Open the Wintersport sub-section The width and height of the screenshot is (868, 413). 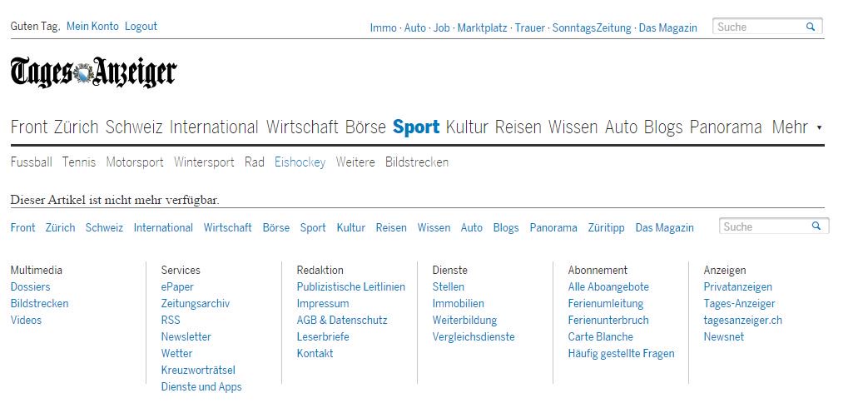click(204, 162)
